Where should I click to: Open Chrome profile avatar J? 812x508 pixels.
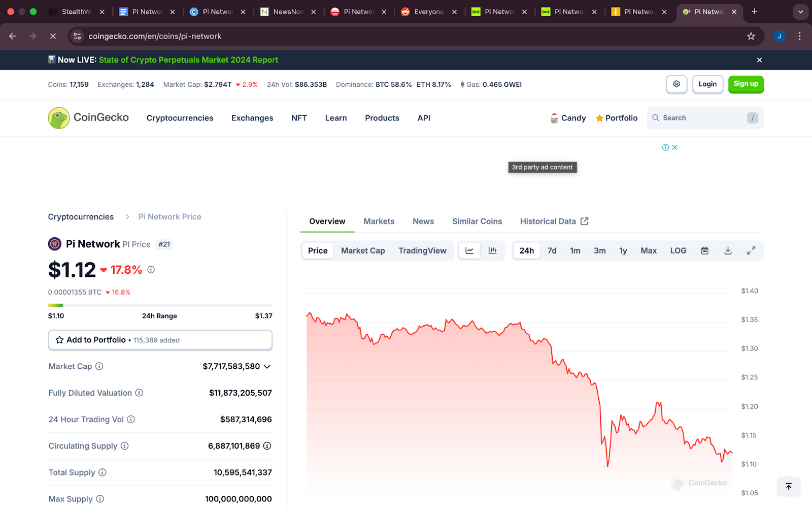[x=779, y=36]
